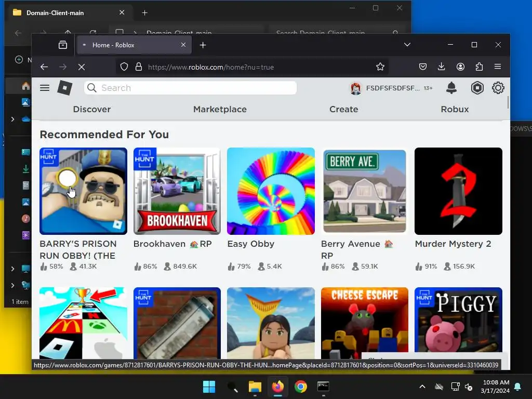Open Firefox View recent browsing icon
The width and height of the screenshot is (532, 399).
63,45
